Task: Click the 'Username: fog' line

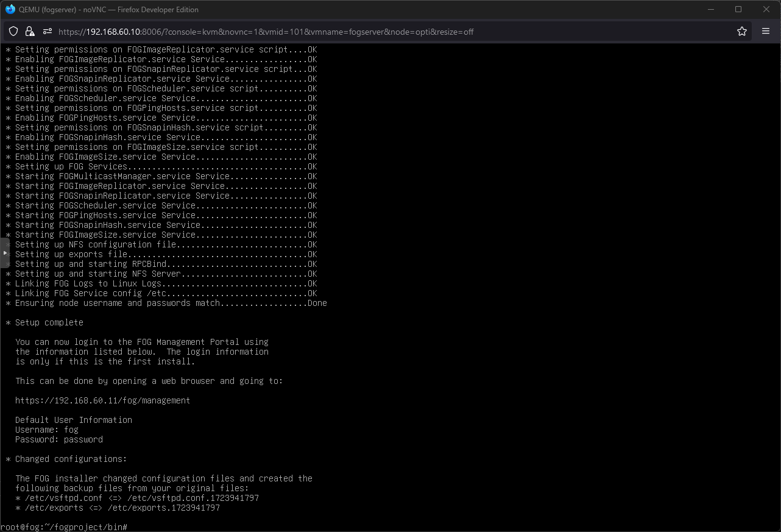Action: pos(47,430)
